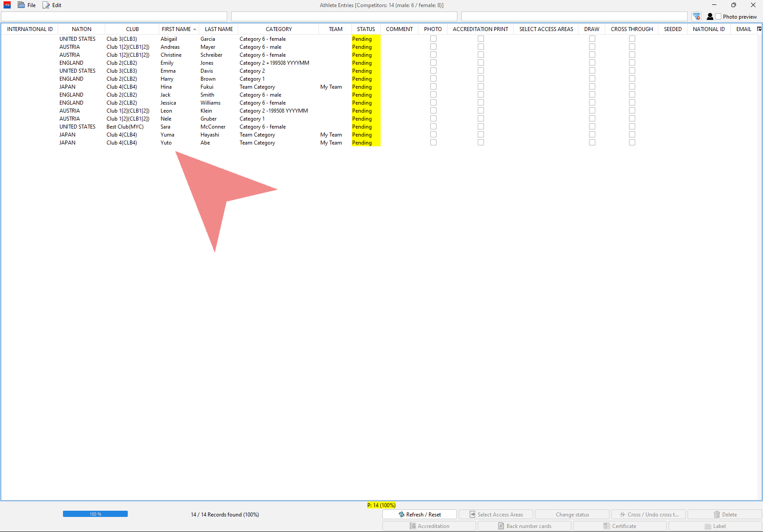Viewport: 763px width, 532px height.
Task: Enable the Photo preview checkbox
Action: pos(718,16)
